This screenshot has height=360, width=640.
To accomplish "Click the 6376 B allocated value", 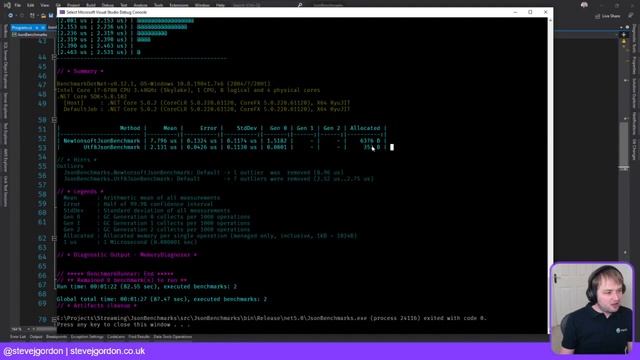I will click(370, 141).
